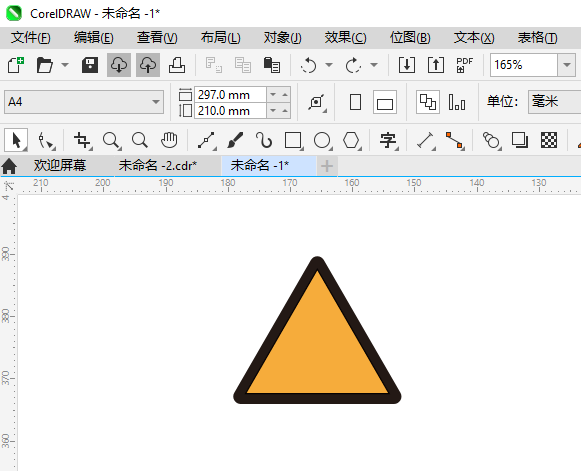This screenshot has width=581, height=471.
Task: Switch to landscape orientation
Action: (385, 102)
